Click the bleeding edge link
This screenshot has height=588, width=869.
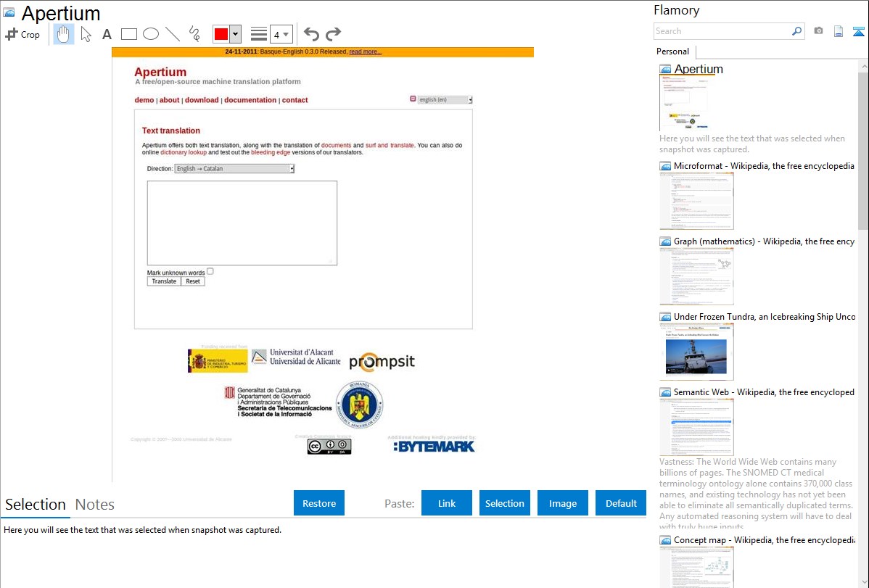click(271, 152)
